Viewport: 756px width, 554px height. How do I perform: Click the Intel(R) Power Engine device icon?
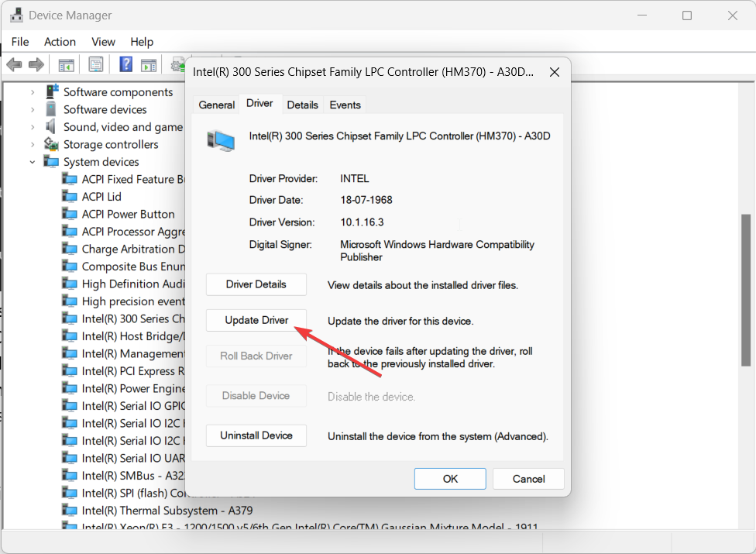[x=70, y=388]
